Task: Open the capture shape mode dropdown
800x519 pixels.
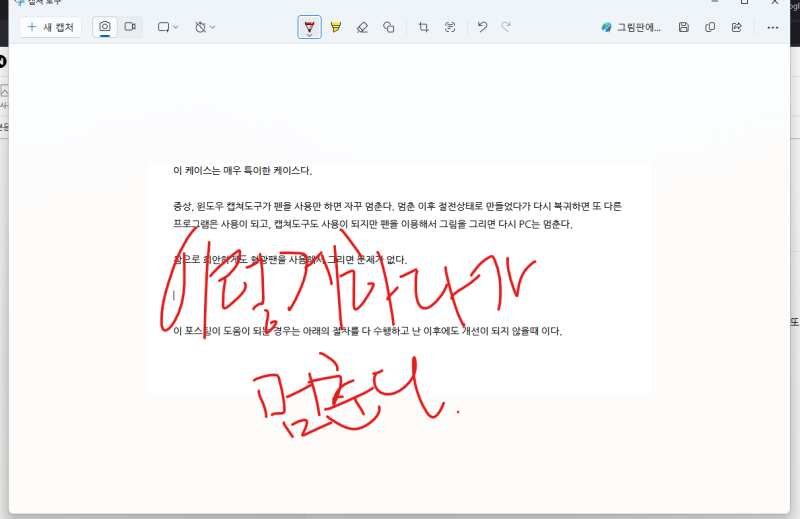Action: [x=167, y=27]
